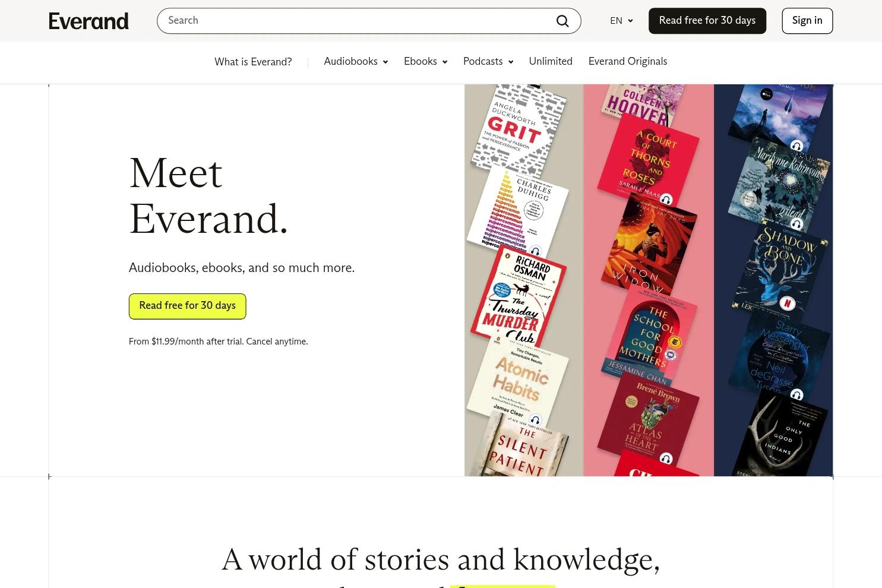Open the EN language dropdown
Viewport: 882px width, 588px height.
coord(621,21)
